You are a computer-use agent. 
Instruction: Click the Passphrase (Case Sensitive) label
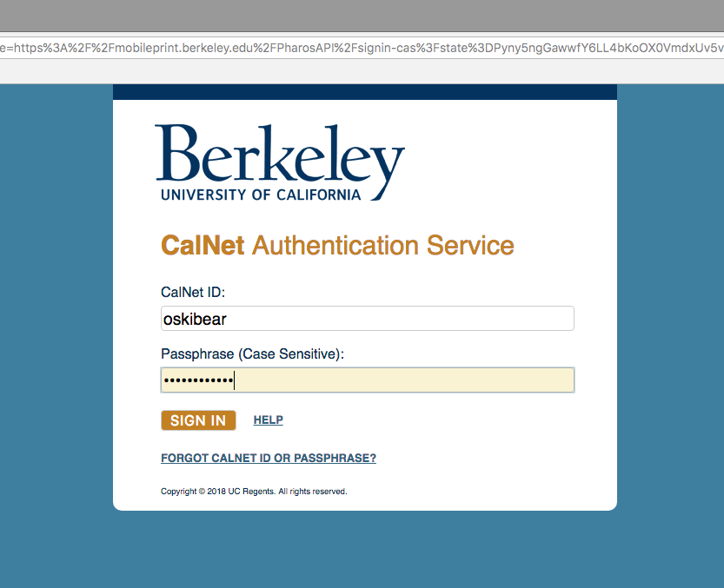coord(253,354)
